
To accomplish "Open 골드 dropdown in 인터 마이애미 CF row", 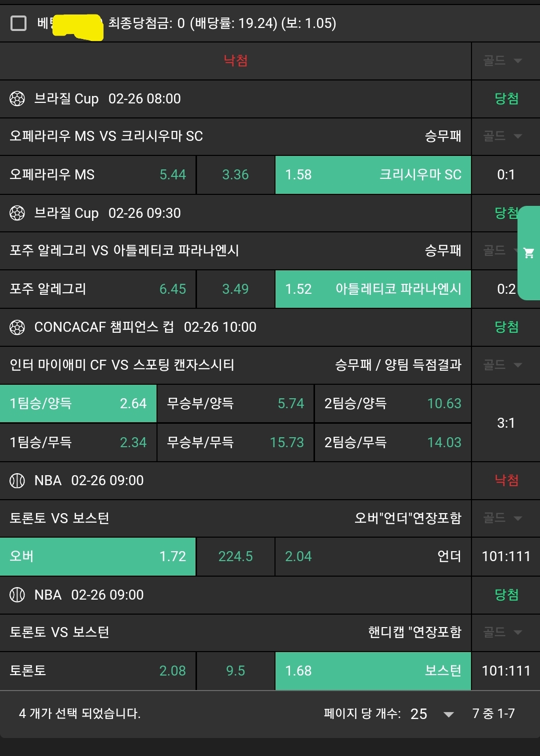I will click(502, 365).
